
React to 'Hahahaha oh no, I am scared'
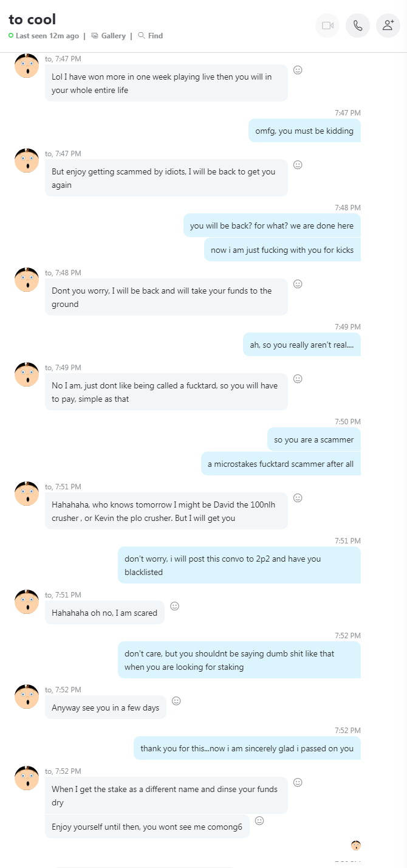[x=174, y=606]
